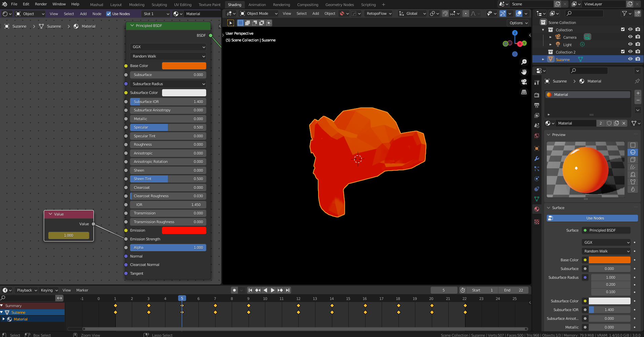
Task: Toggle proportional editing in viewport
Action: coord(465,14)
